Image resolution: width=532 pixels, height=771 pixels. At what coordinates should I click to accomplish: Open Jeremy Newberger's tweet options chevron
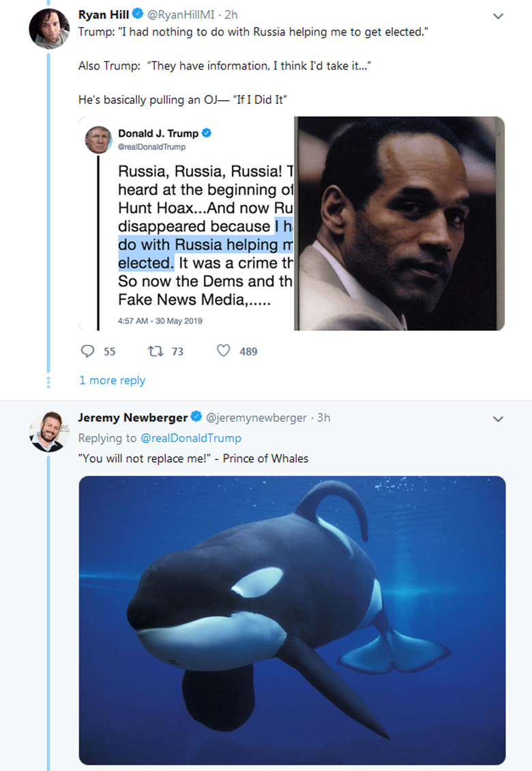click(498, 419)
